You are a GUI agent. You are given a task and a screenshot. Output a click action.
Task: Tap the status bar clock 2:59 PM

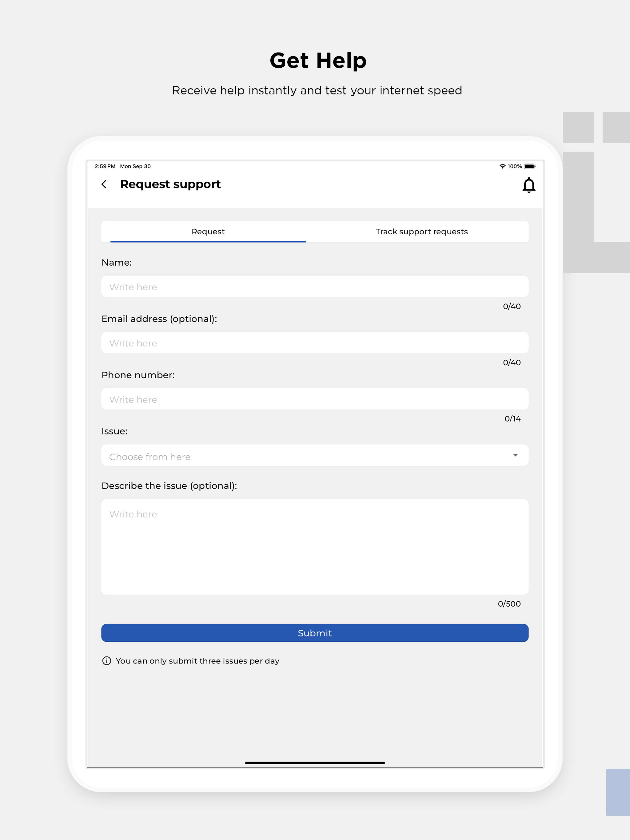105,166
